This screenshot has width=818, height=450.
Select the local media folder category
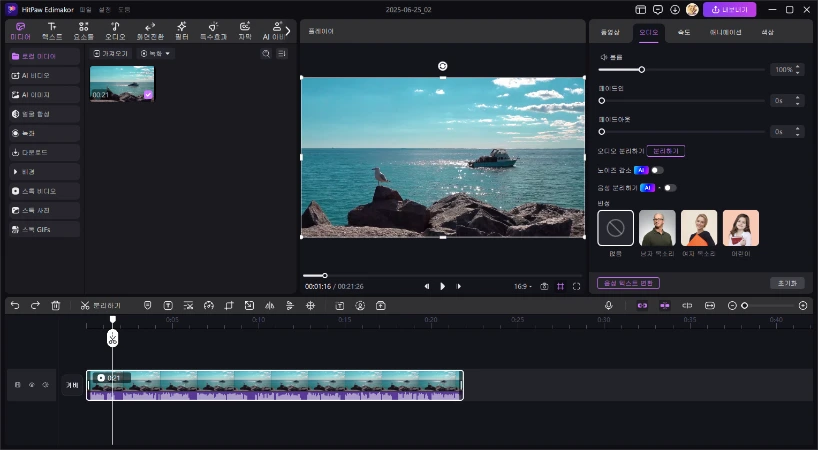[x=44, y=56]
